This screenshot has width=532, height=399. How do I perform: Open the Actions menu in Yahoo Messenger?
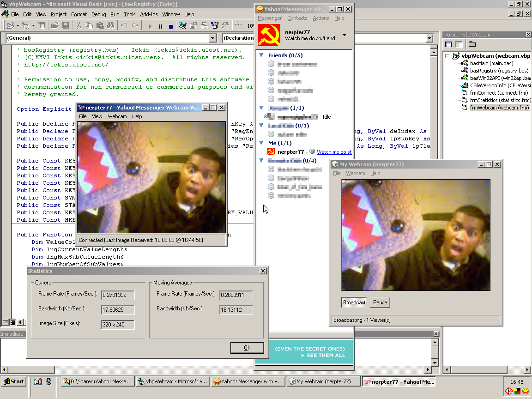[x=320, y=18]
